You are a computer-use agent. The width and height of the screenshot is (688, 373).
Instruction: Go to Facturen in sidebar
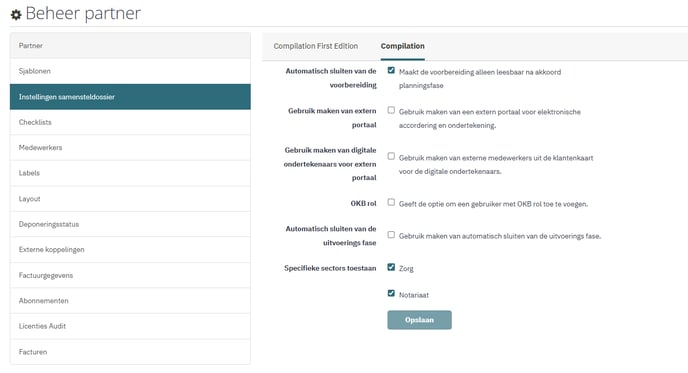130,352
